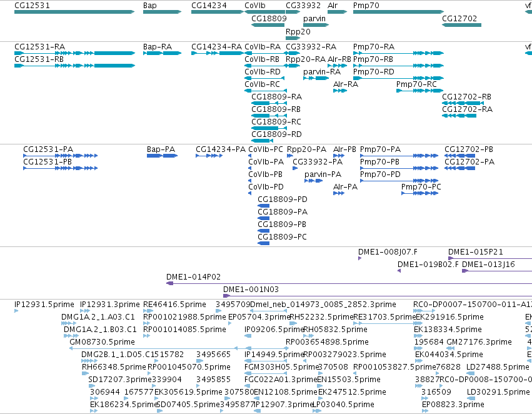Select protein Rpp20-PA
The height and width of the screenshot is (414, 532).
[289, 156]
